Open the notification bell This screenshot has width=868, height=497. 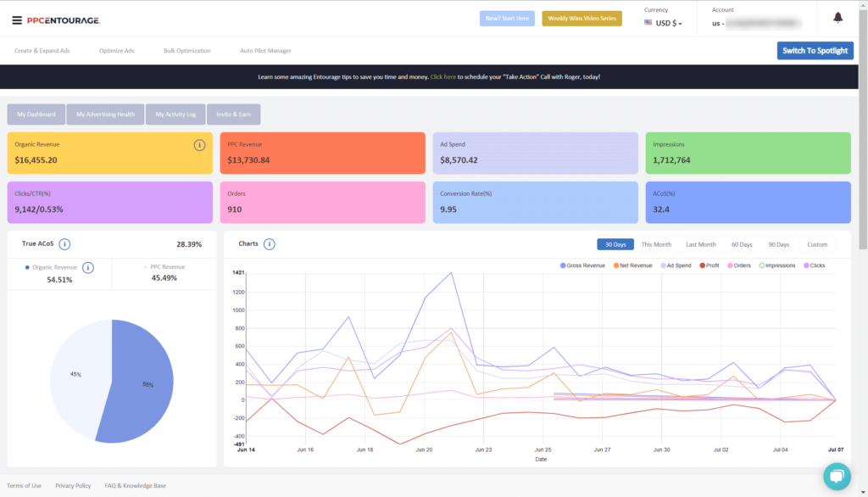[x=837, y=17]
